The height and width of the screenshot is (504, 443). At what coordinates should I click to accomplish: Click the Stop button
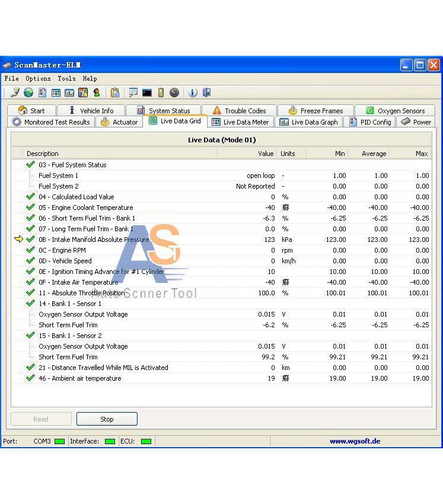[107, 419]
